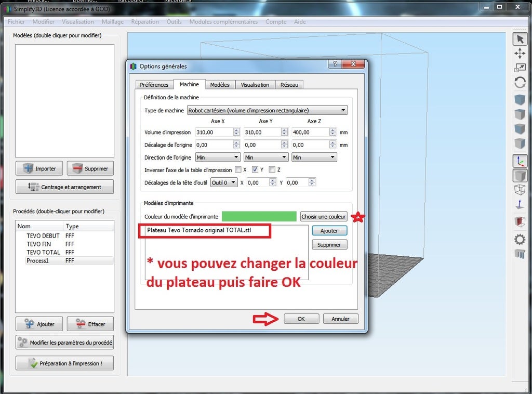Check the invert X axis checkbox
This screenshot has width=532, height=394.
point(238,169)
